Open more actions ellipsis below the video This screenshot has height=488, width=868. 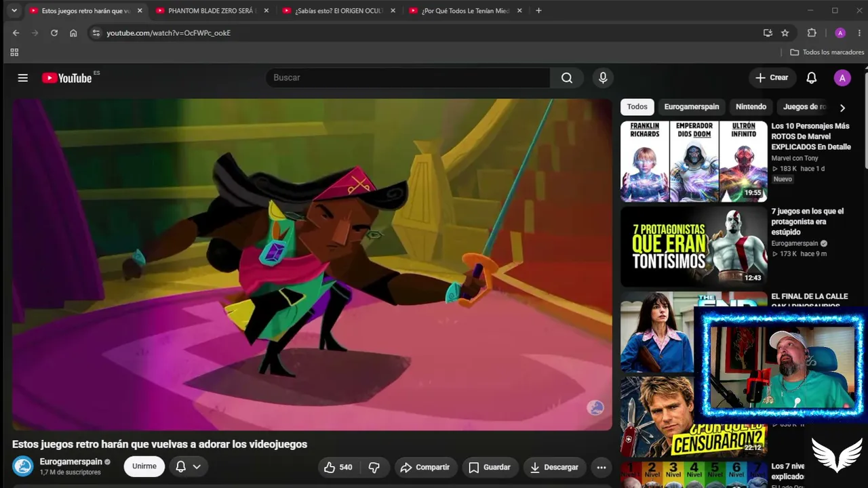pyautogui.click(x=601, y=467)
